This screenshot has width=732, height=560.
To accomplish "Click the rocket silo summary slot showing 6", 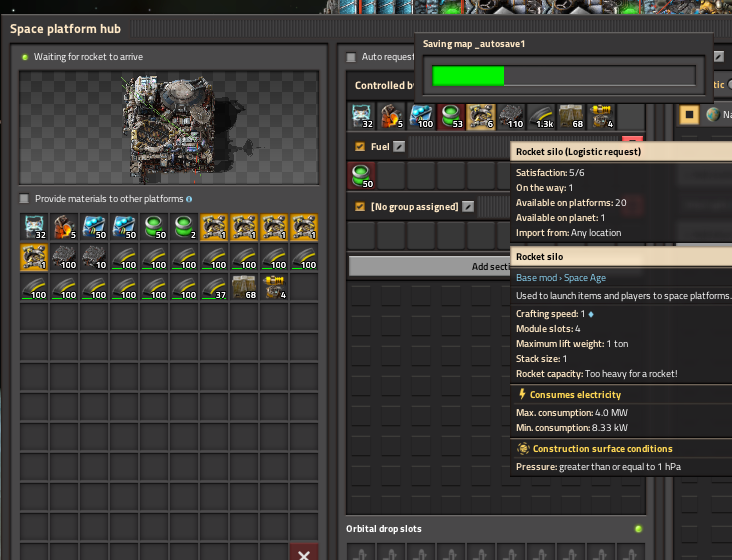I will (481, 117).
